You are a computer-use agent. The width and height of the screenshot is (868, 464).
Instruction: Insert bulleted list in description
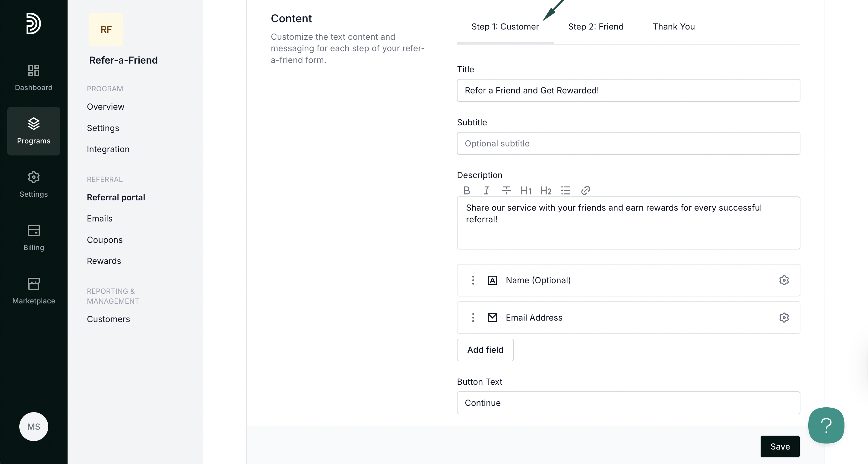coord(565,191)
